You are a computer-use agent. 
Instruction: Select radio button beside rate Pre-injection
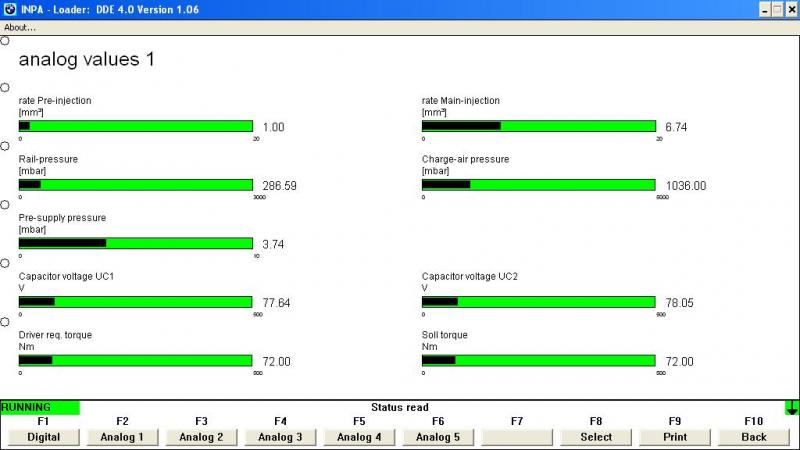coord(5,88)
